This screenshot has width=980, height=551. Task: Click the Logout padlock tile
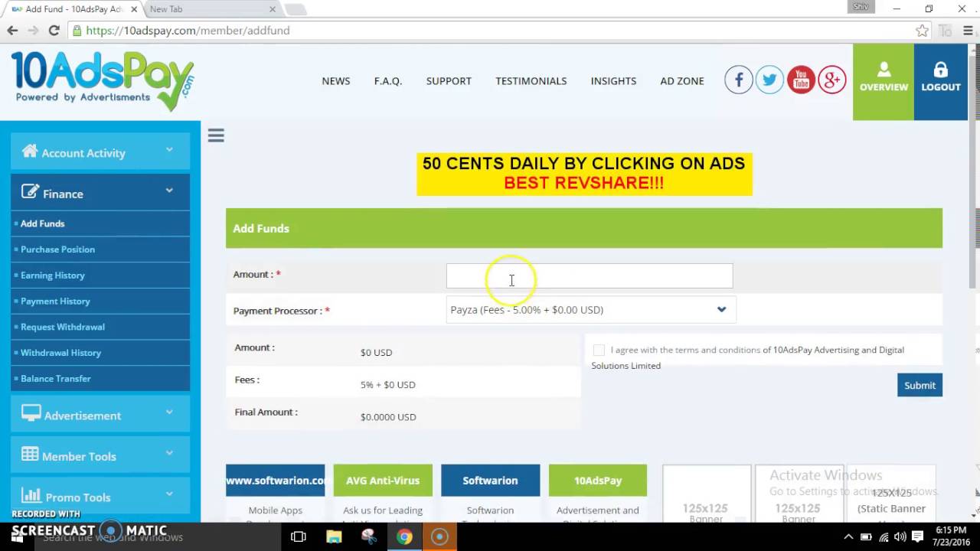pyautogui.click(x=941, y=82)
